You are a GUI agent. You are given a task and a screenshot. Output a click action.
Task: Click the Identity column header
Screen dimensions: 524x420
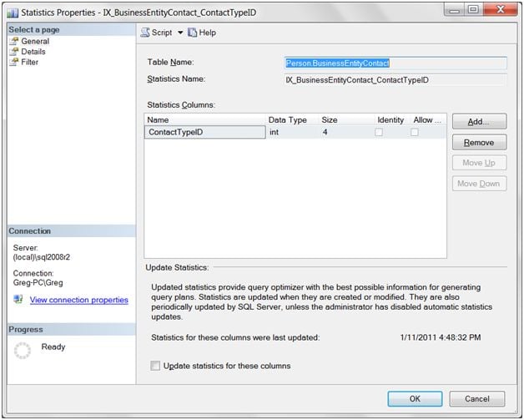pyautogui.click(x=390, y=119)
